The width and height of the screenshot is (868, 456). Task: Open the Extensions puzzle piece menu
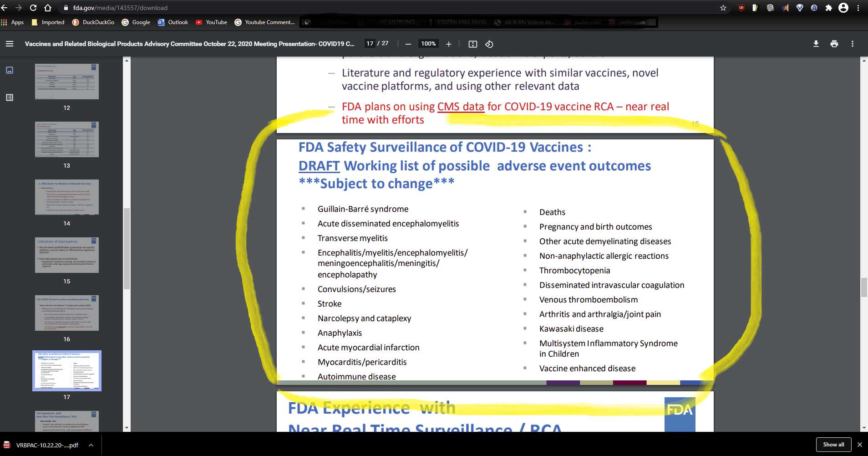click(829, 8)
